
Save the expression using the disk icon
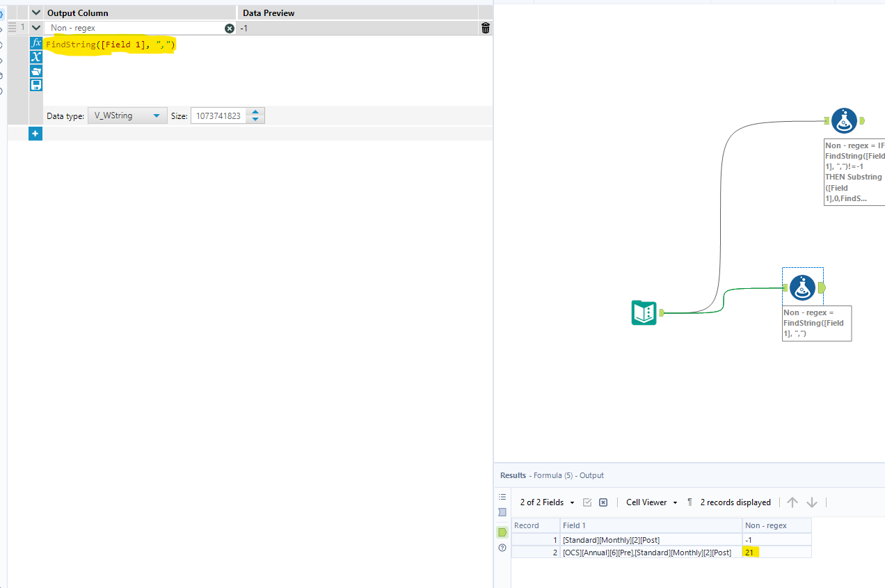[x=36, y=84]
